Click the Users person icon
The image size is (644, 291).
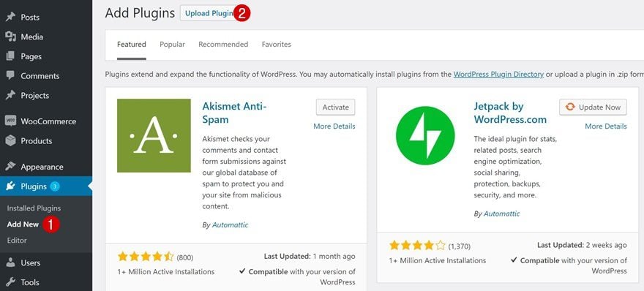coord(11,262)
